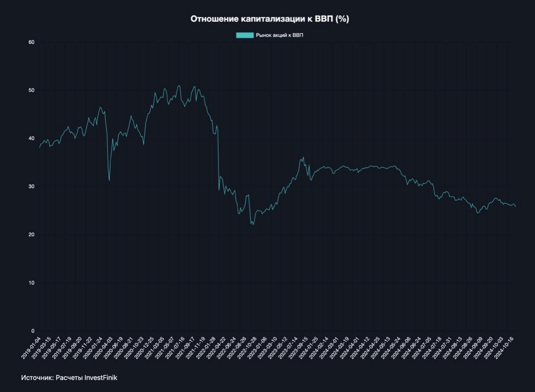Click the teal legend color swatch
The width and height of the screenshot is (535, 392).
click(x=245, y=35)
